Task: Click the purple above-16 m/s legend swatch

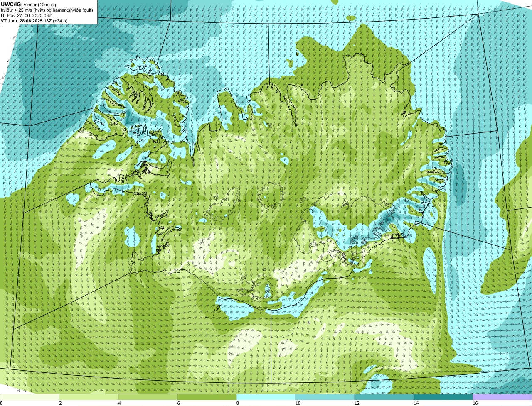Action: [x=502, y=397]
